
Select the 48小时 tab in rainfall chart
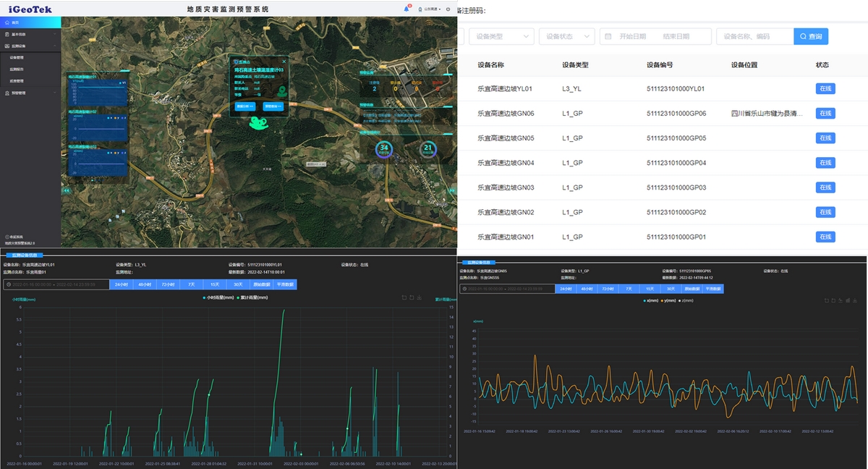(145, 284)
